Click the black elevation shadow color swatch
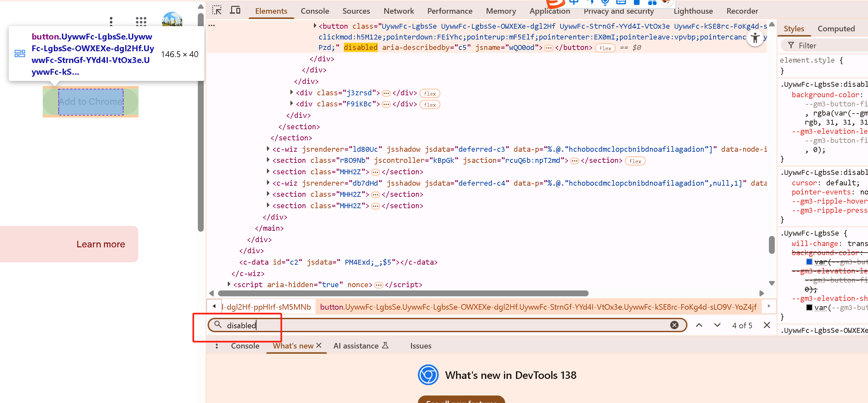868x403 pixels. pyautogui.click(x=809, y=307)
